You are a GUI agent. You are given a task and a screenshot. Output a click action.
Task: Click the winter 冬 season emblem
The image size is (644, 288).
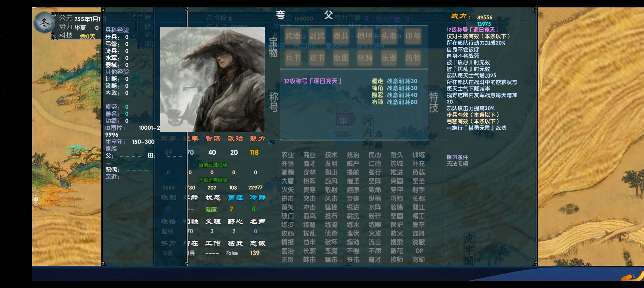44,23
